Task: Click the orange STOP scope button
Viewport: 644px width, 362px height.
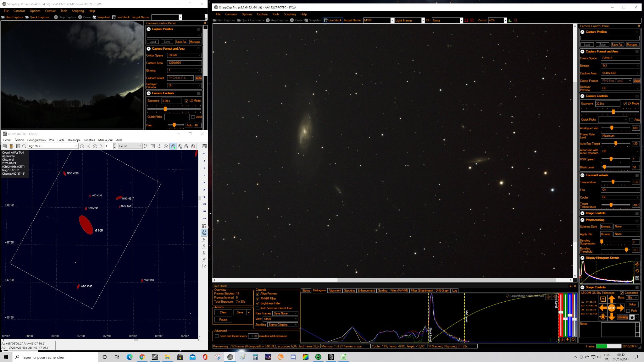Action: [612, 308]
